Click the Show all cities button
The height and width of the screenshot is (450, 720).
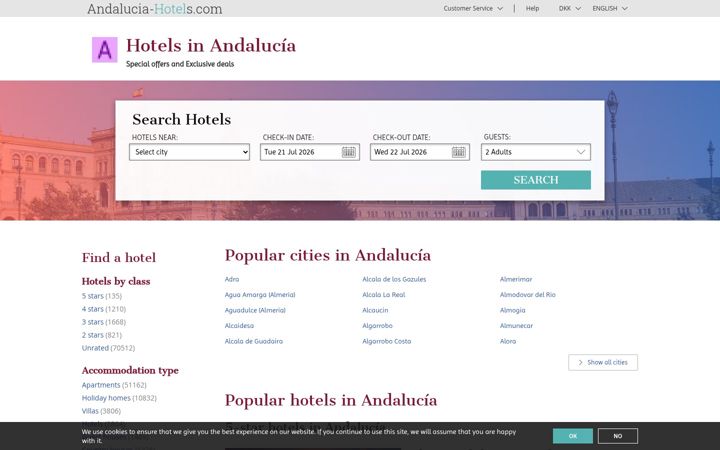pos(603,362)
